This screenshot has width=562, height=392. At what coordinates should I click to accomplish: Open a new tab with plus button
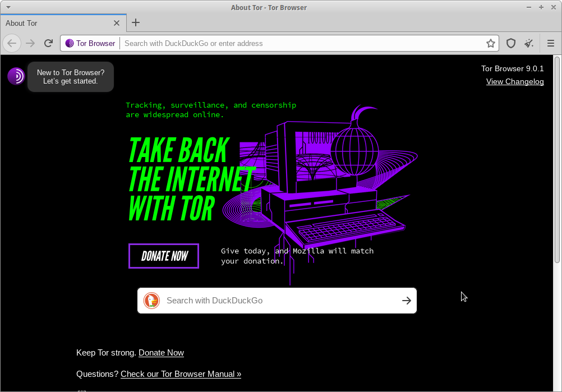point(136,22)
